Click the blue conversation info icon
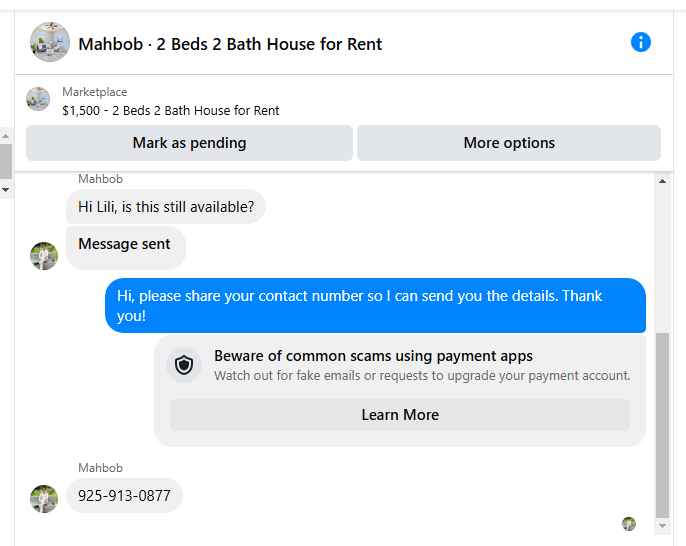Viewport: 686px width, 546px height. point(641,42)
